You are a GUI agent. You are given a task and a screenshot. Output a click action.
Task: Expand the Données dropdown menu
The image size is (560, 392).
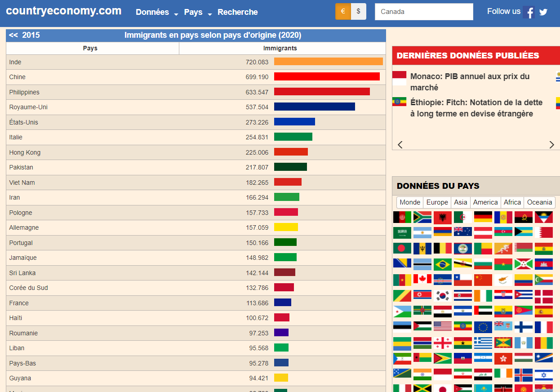pyautogui.click(x=157, y=13)
